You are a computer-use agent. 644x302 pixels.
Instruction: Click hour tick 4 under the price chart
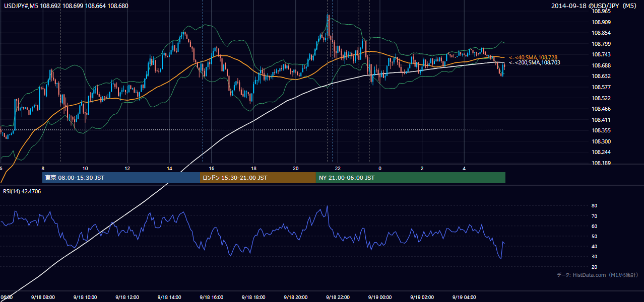[465, 169]
